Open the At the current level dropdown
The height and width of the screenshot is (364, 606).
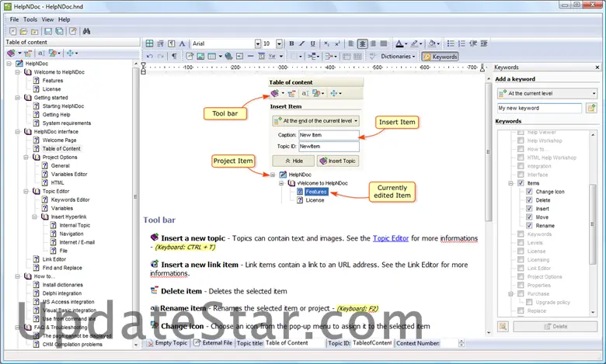(547, 93)
